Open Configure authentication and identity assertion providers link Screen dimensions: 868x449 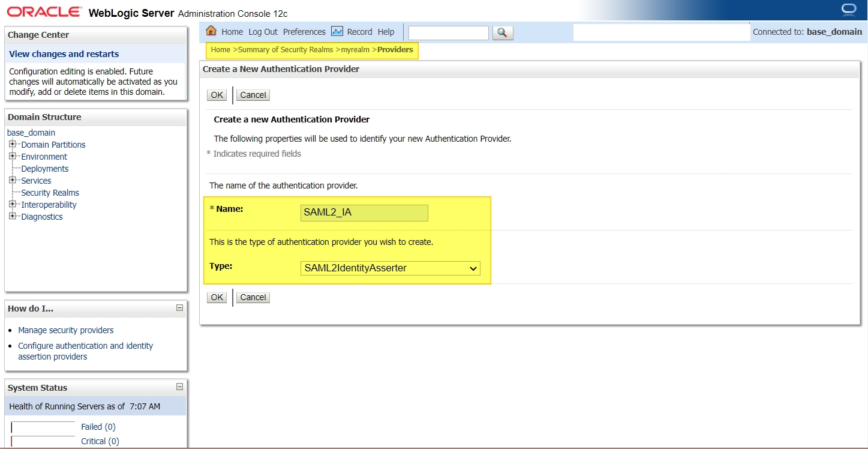pos(86,351)
